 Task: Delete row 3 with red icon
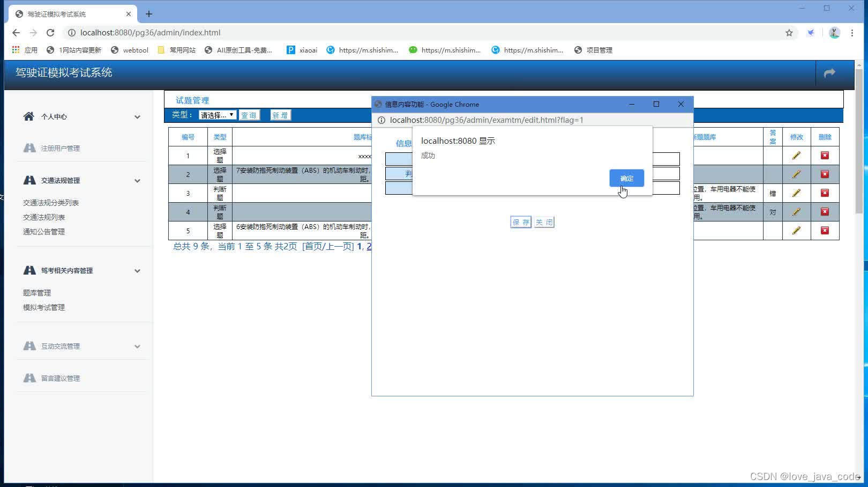pyautogui.click(x=825, y=193)
